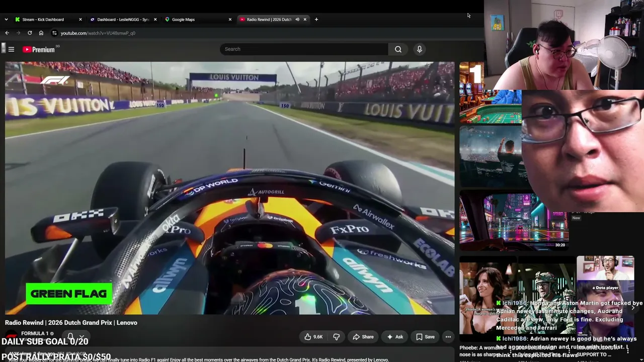
Task: Share the Radio Rewind video
Action: click(363, 337)
